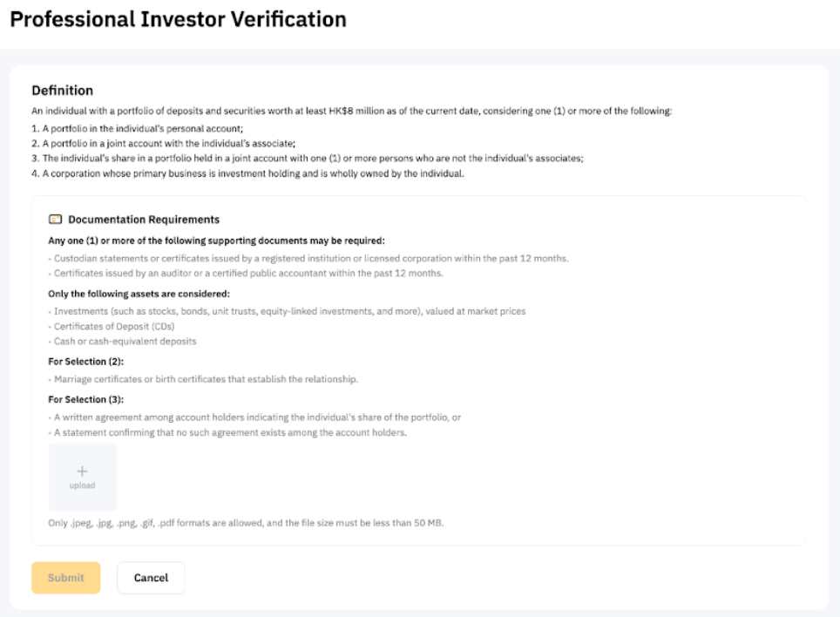Cancel the investor verification form
Screen dimensions: 840x617
pyautogui.click(x=151, y=578)
